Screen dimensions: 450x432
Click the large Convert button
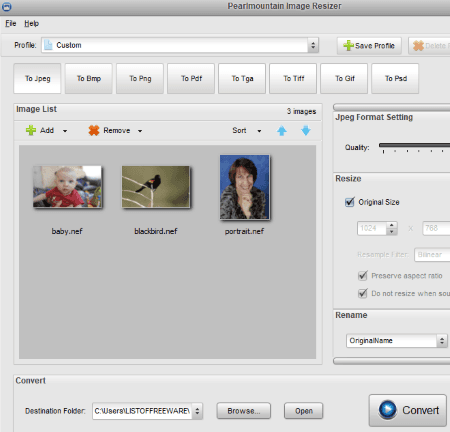pos(408,410)
